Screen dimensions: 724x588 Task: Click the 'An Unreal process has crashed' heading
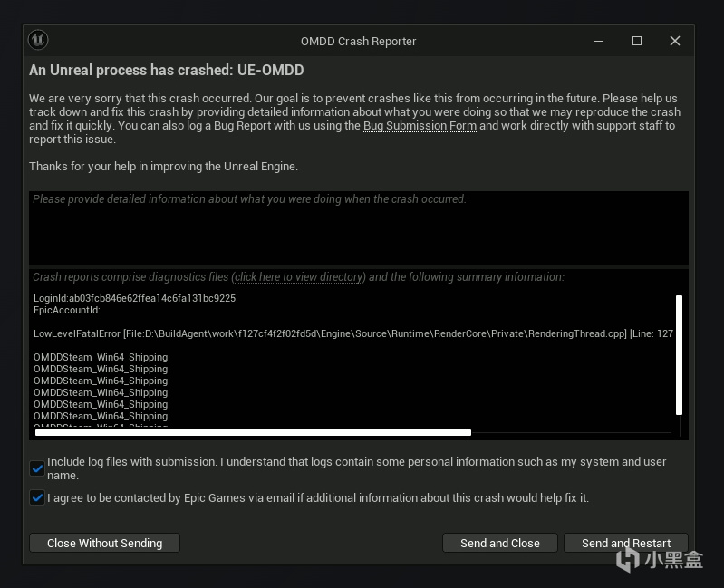click(166, 70)
